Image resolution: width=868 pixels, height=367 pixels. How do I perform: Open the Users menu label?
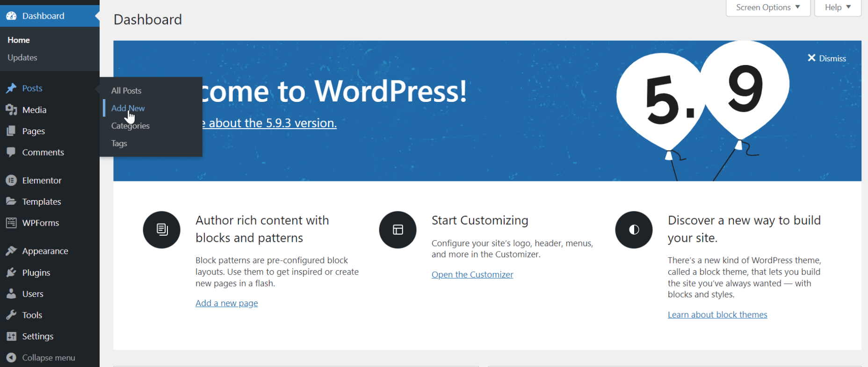coord(33,294)
